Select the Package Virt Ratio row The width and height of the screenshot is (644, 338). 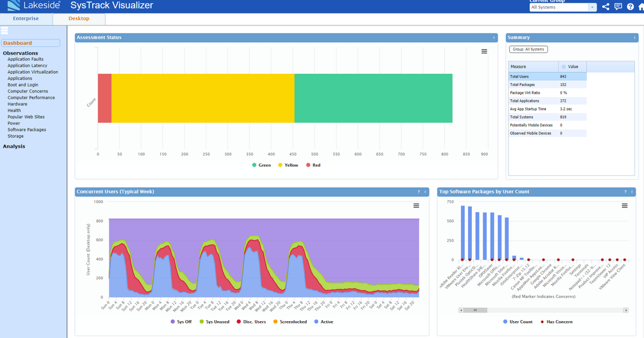[548, 93]
